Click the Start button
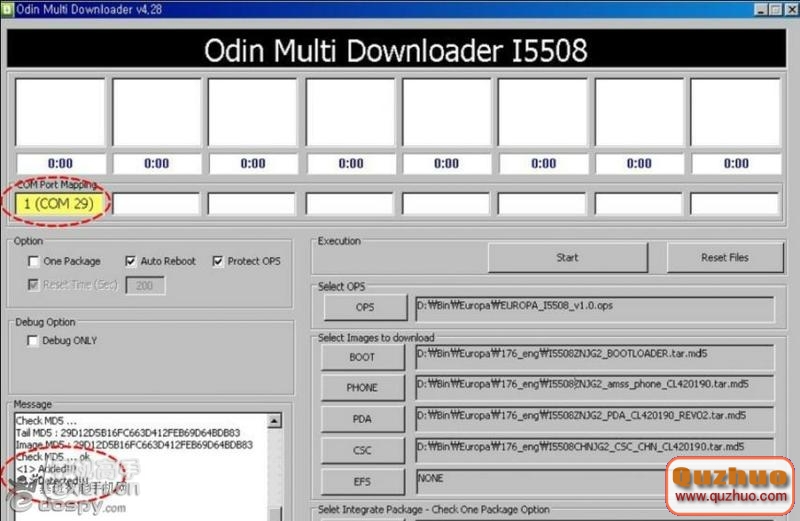 point(568,258)
